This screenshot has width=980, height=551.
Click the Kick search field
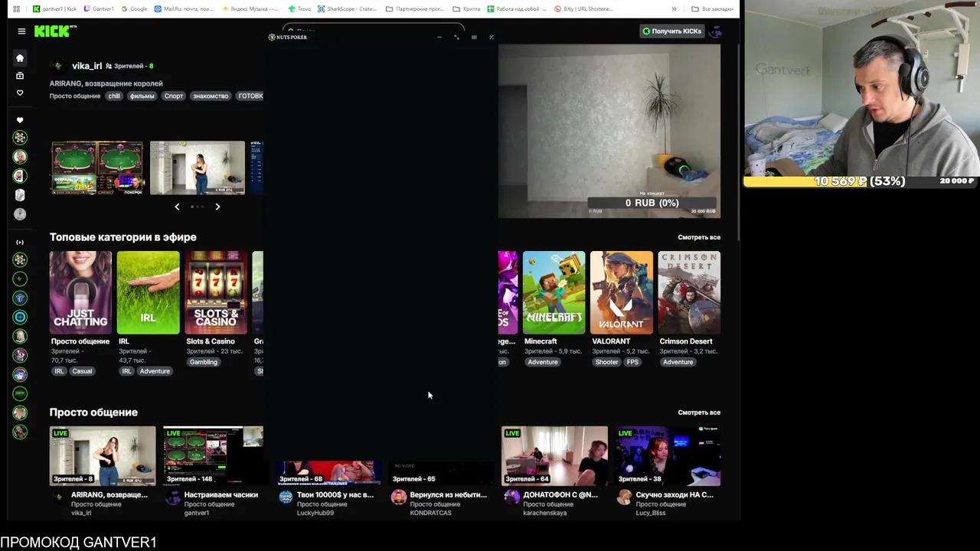coord(373,31)
